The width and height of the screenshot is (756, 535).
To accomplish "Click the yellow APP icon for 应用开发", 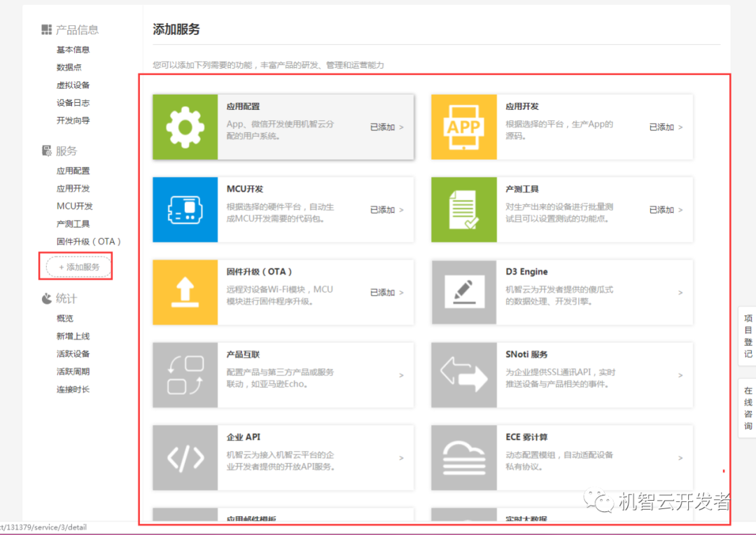I will pos(464,127).
